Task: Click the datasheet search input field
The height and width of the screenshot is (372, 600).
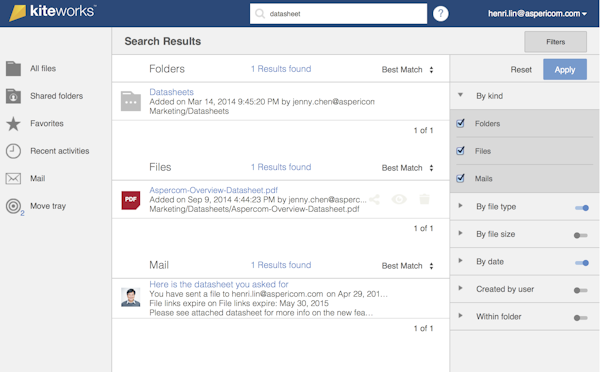Action: 338,14
